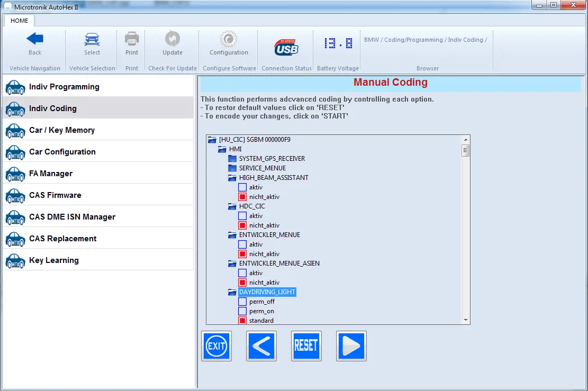Click the tree scrollbar down arrow

point(466,320)
